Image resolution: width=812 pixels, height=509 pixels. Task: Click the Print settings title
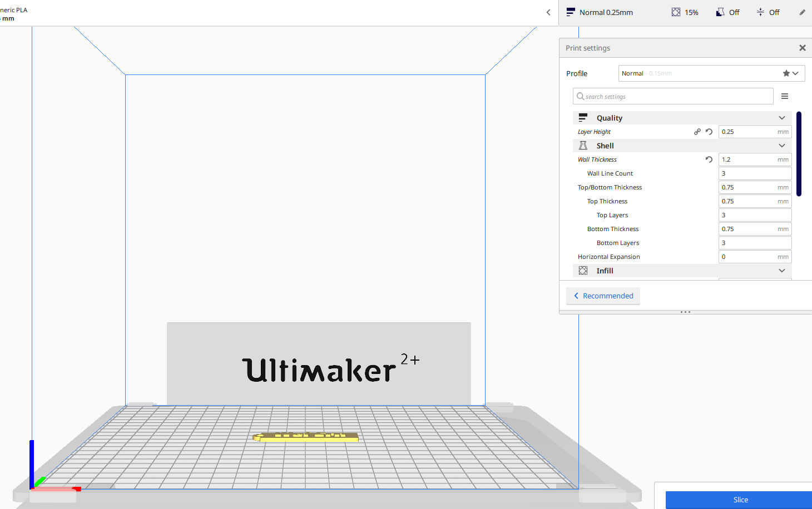[x=588, y=48]
